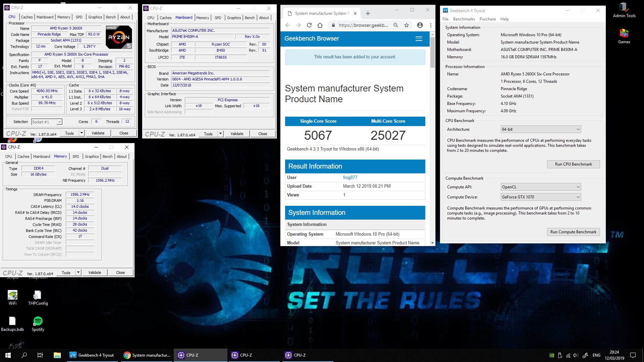
Task: Click Validate in the Mainboard window
Action: pyautogui.click(x=237, y=134)
